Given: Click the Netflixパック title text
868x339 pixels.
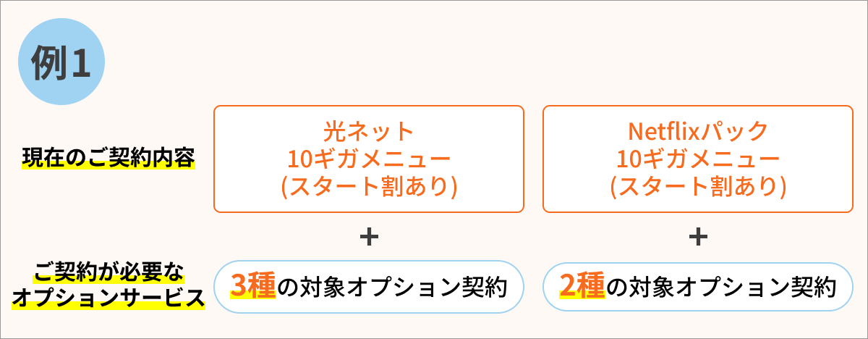Looking at the screenshot, I should click(x=698, y=132).
